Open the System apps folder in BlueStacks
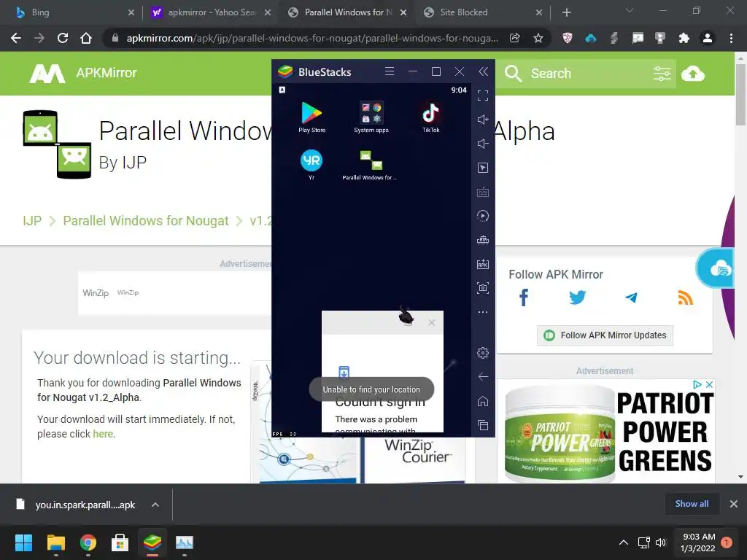747x560 pixels. tap(371, 117)
